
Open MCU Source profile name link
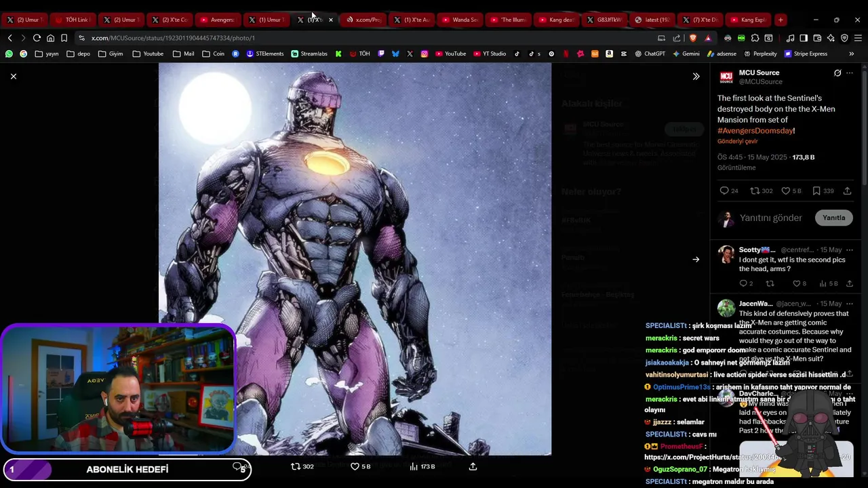pos(759,73)
